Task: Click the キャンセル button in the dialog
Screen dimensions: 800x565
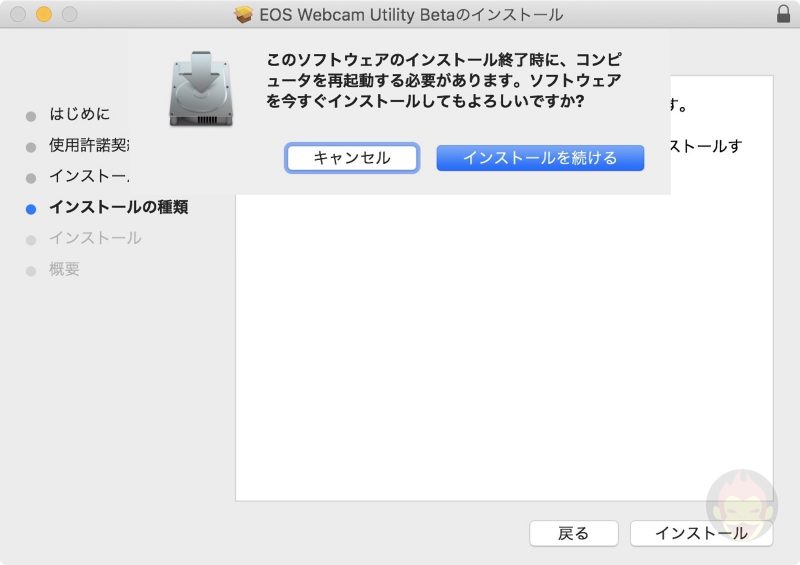Action: click(352, 158)
